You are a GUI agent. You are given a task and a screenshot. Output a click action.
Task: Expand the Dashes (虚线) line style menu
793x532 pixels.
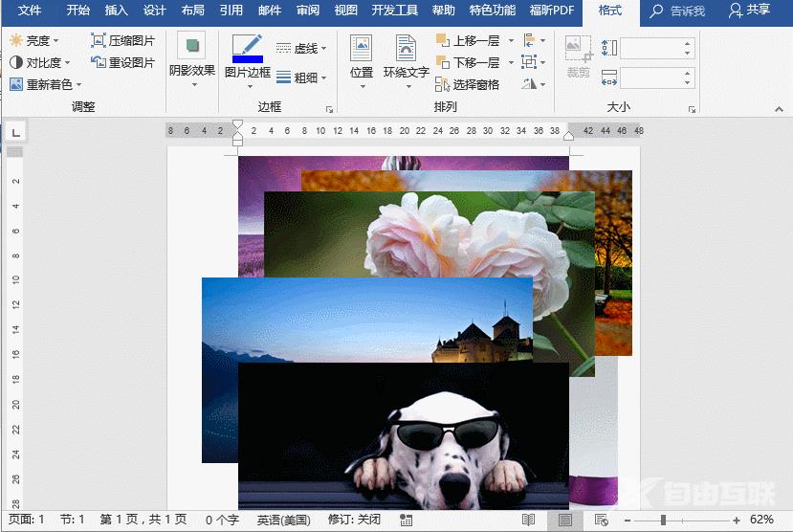click(x=301, y=48)
